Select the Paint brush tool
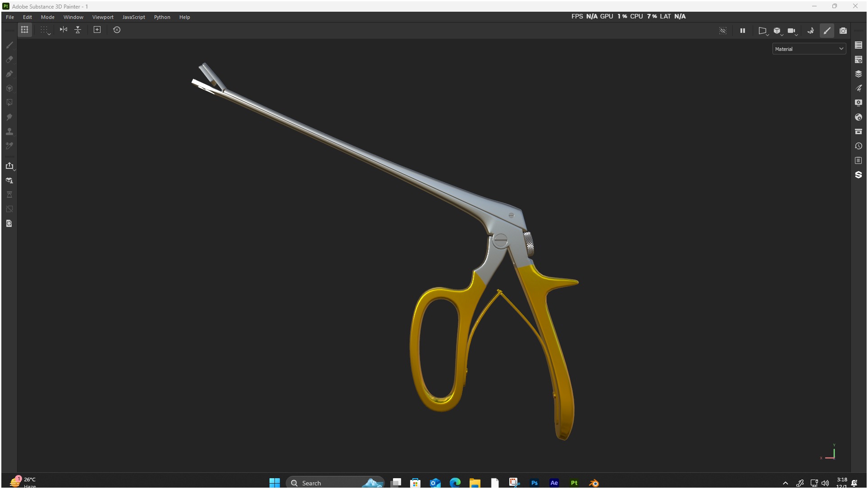The width and height of the screenshot is (868, 489). pyautogui.click(x=9, y=45)
